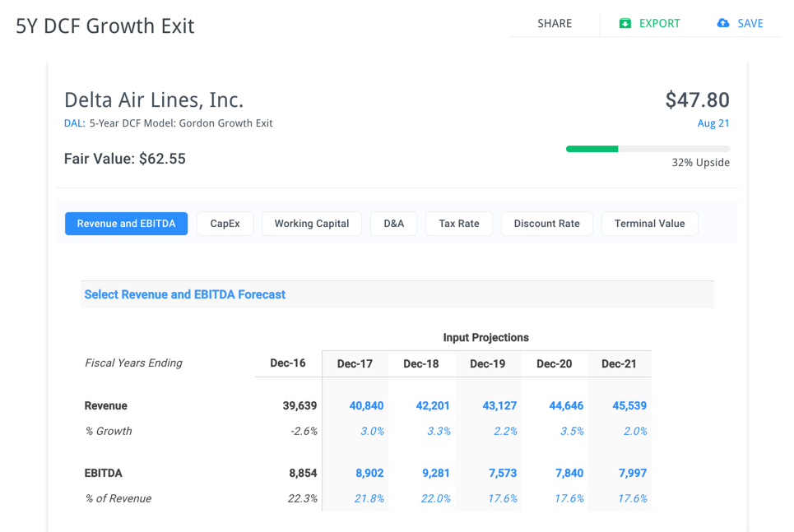Click the Revenue row label

coord(106,406)
